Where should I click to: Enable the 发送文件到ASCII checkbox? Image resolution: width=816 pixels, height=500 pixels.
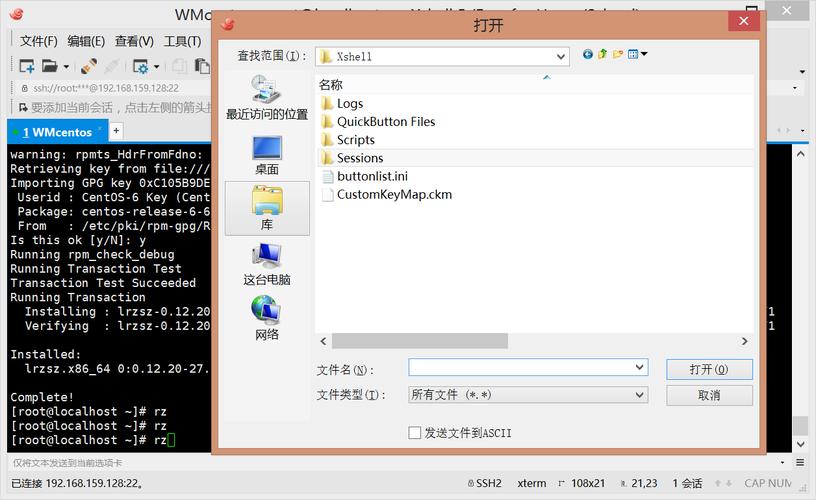415,433
